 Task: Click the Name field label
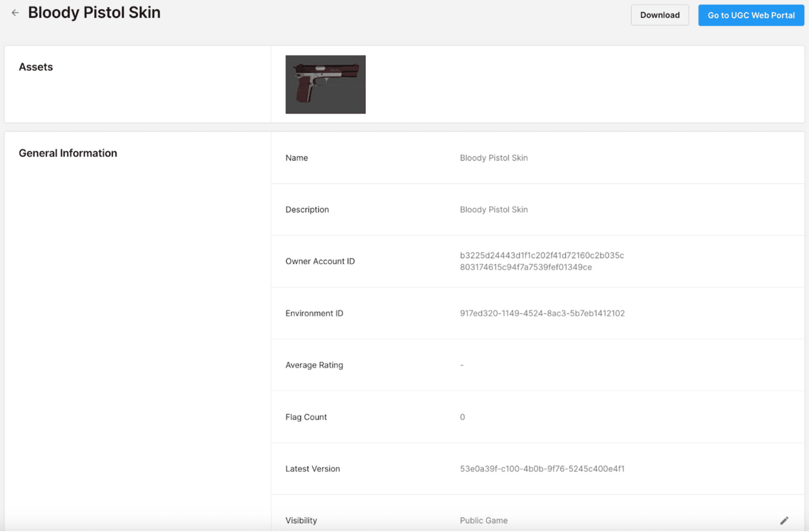[296, 158]
